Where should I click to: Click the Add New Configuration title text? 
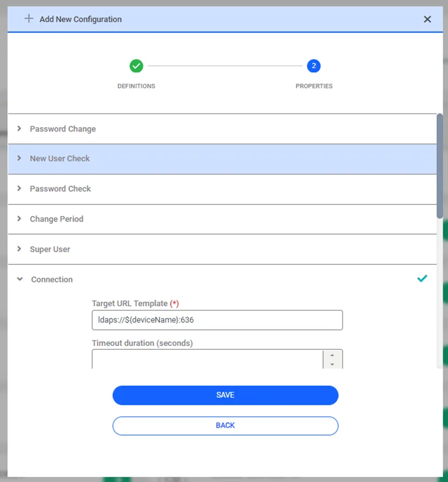(80, 19)
